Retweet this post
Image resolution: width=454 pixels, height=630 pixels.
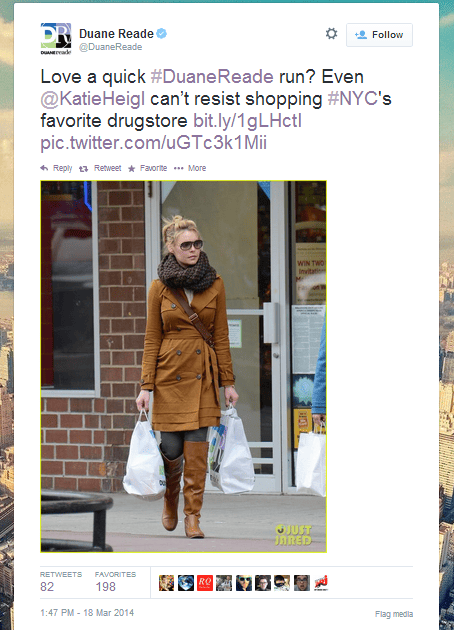100,168
